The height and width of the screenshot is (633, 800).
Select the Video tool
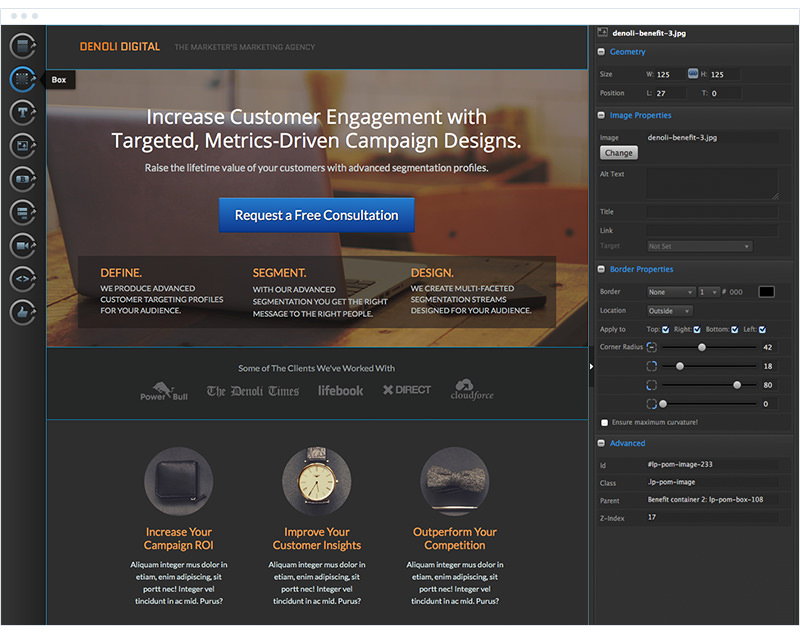pos(22,245)
